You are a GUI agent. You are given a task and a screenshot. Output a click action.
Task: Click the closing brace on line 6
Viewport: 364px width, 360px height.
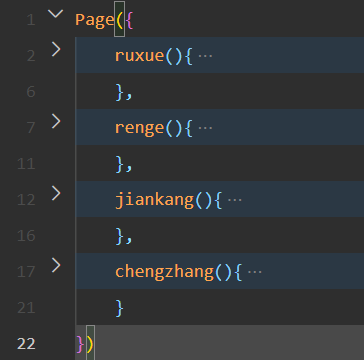tap(119, 92)
